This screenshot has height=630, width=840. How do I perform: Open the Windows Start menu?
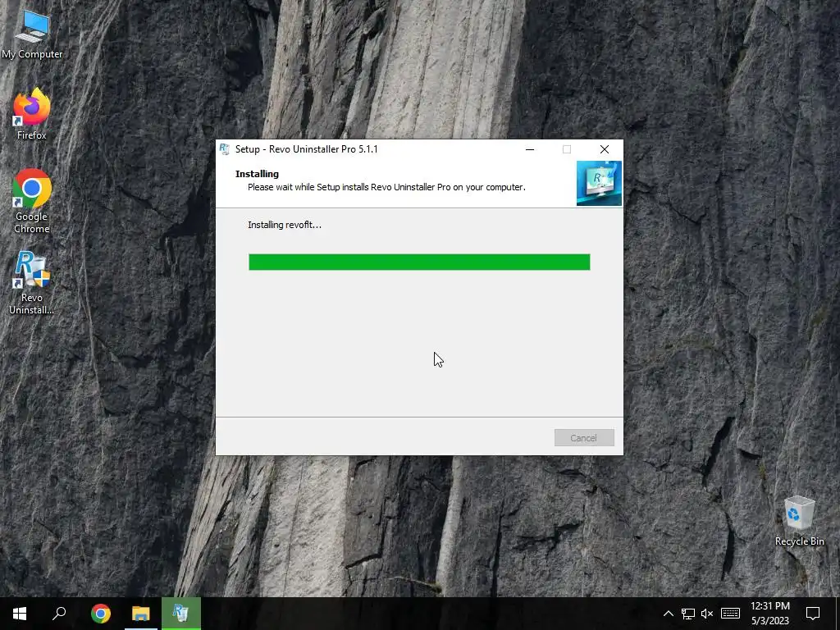click(x=20, y=614)
